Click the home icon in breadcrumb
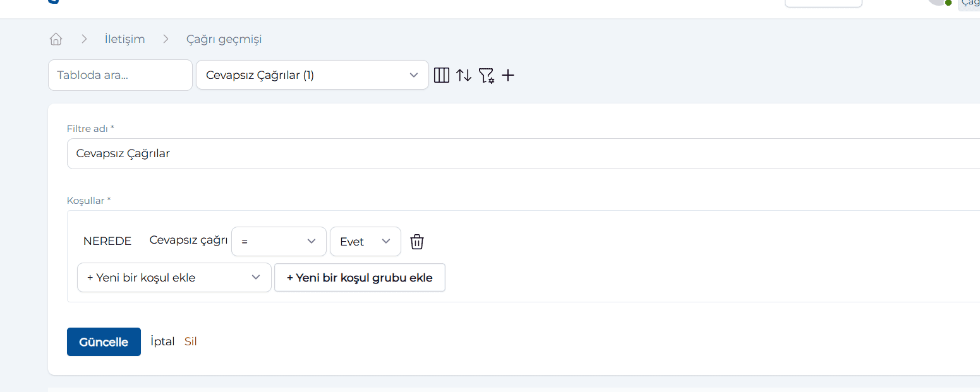The image size is (980, 392). [56, 39]
